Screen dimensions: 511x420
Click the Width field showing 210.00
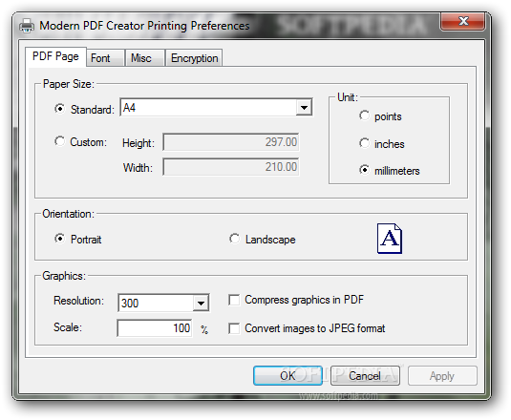click(x=231, y=167)
